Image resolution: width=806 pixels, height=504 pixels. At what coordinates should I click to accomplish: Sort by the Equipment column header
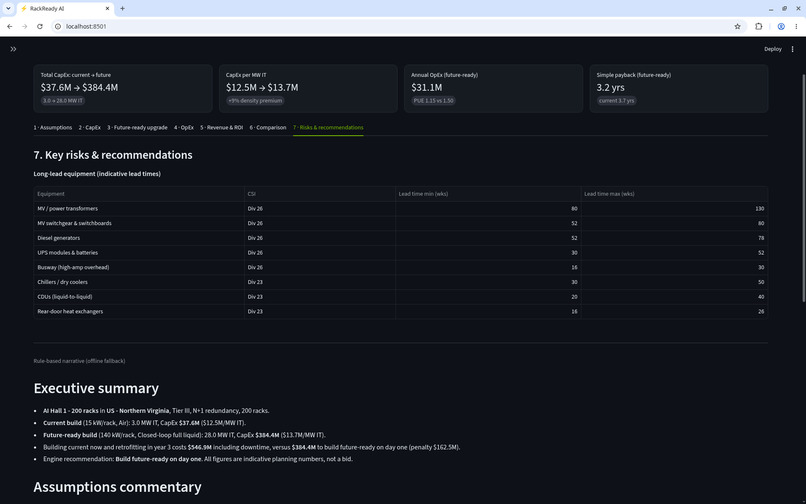(x=139, y=194)
